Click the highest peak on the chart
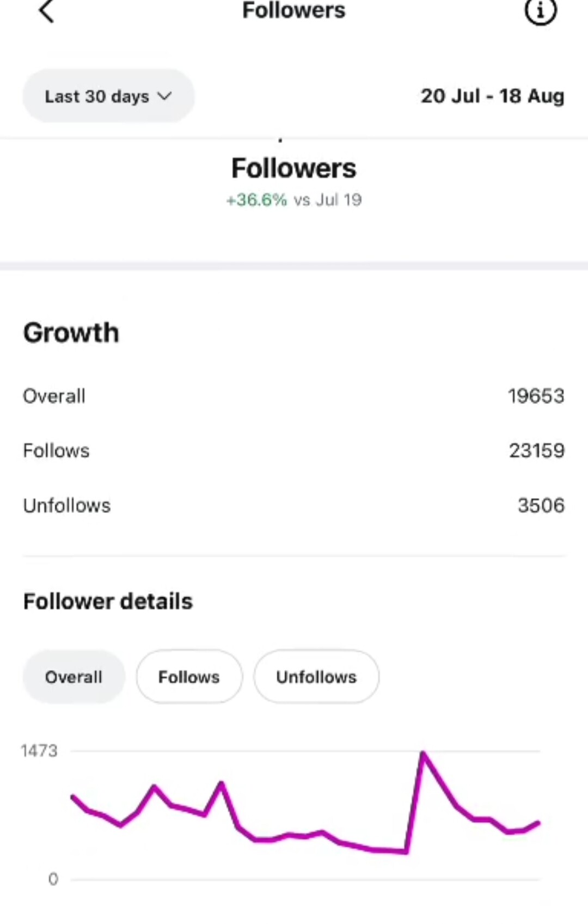This screenshot has width=588, height=924. click(423, 754)
